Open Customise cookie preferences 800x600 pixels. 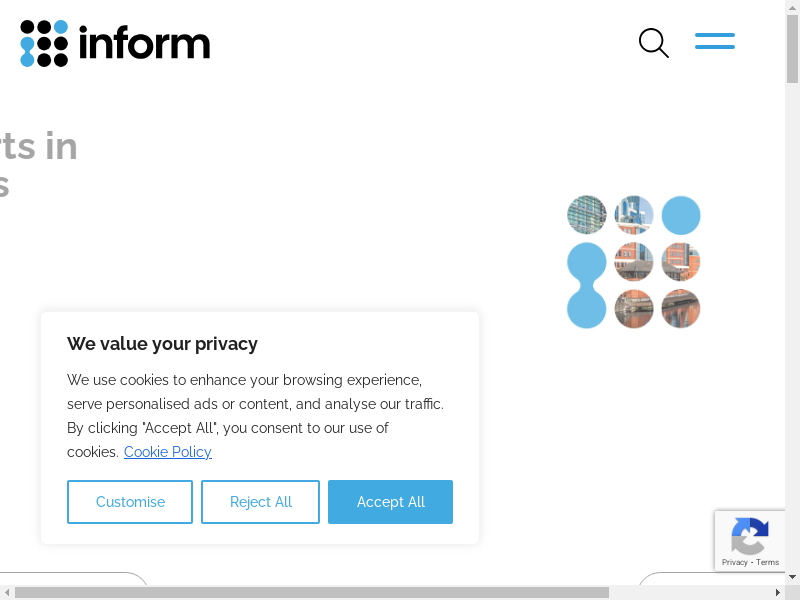[x=130, y=502]
